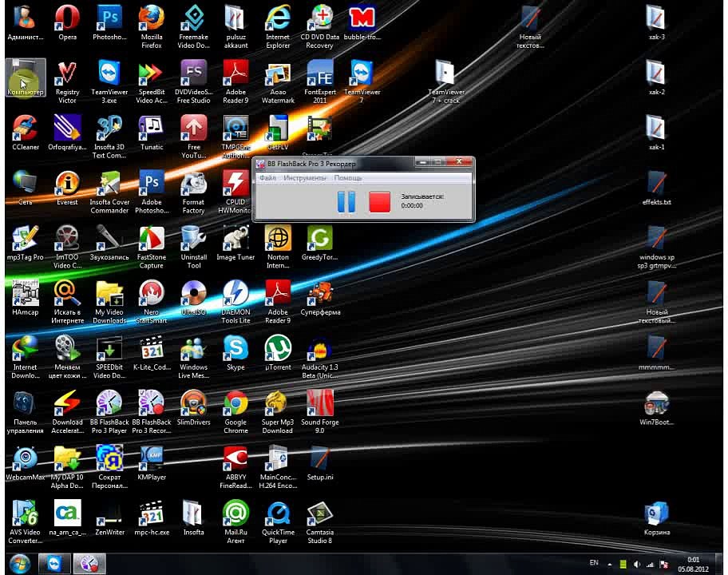
Task: Open TeamViewer from the taskbar
Action: point(54,564)
